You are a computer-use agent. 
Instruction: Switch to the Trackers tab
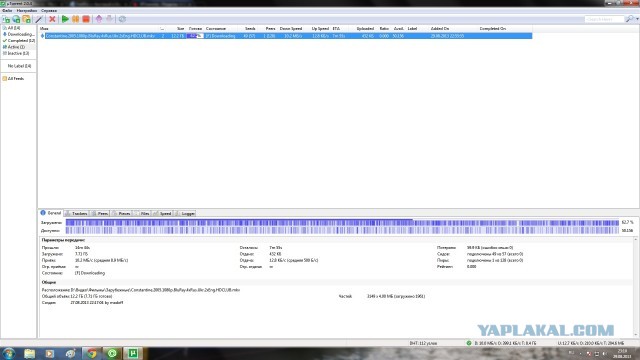[x=77, y=213]
